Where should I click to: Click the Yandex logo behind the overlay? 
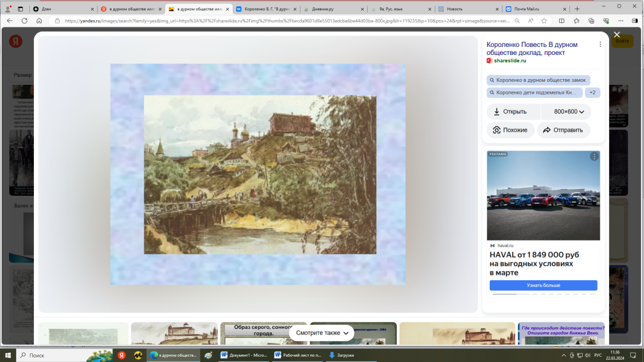15,41
